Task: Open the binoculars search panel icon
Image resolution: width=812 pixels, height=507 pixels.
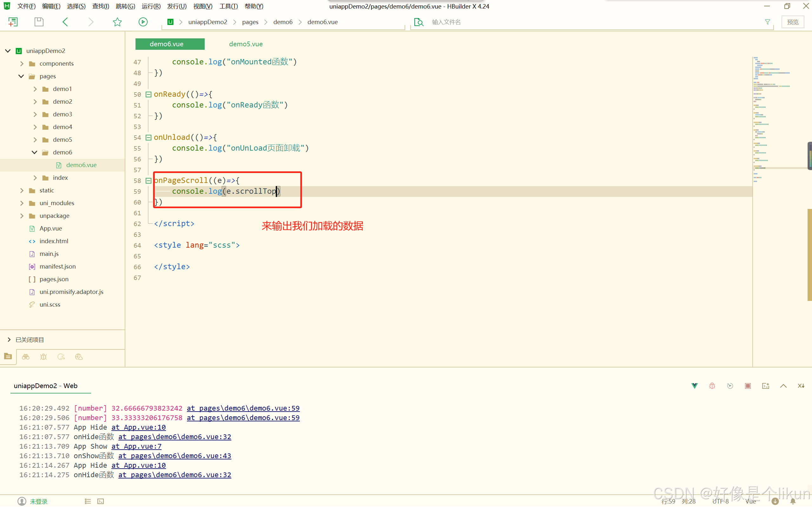Action: 26,357
